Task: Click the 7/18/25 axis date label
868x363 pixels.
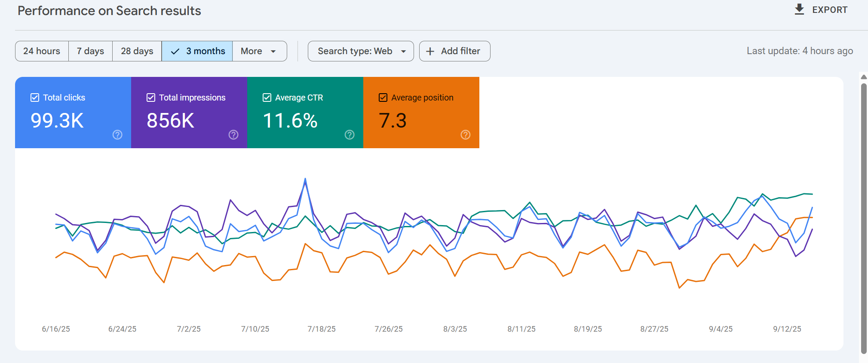Action: click(x=322, y=329)
